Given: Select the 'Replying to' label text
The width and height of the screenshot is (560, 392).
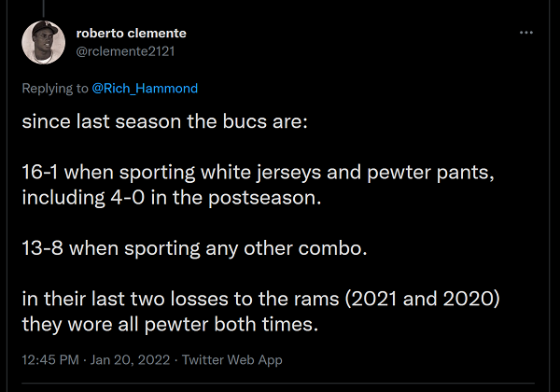Looking at the screenshot, I should point(55,88).
